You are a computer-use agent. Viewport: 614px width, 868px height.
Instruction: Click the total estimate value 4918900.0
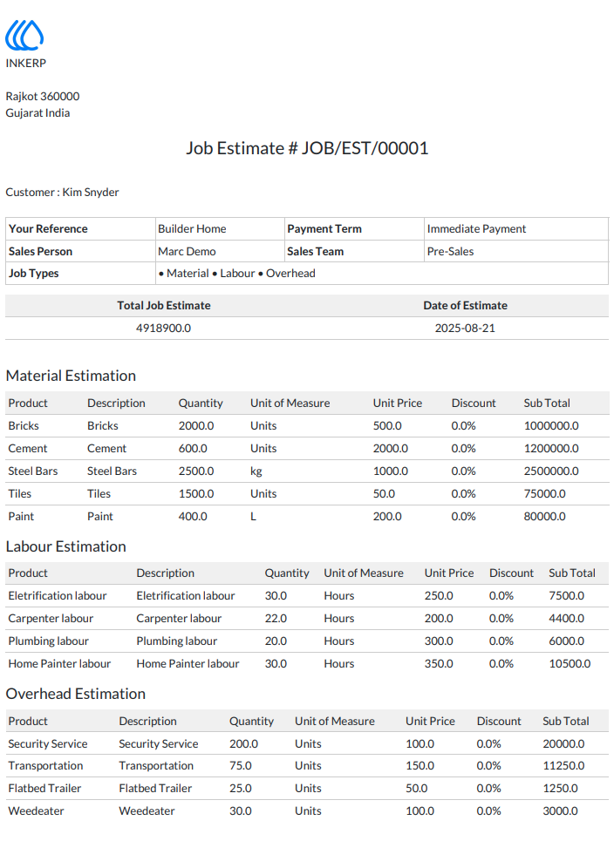pos(163,329)
